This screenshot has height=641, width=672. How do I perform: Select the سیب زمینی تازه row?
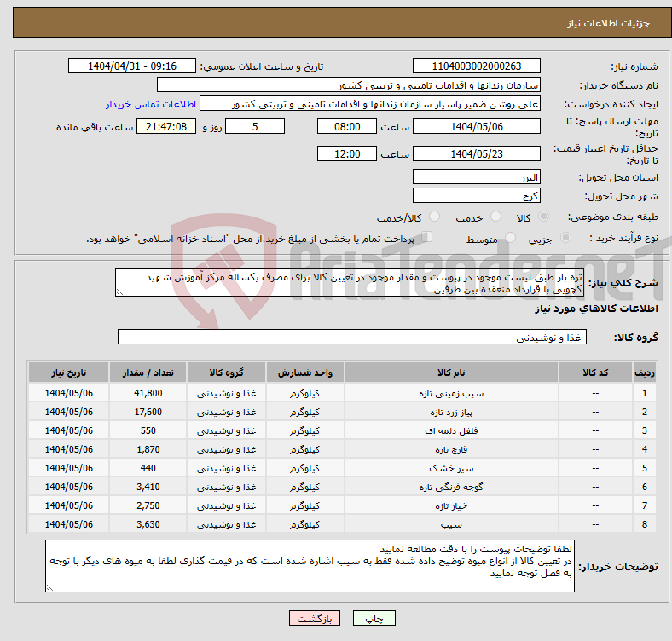(450, 393)
